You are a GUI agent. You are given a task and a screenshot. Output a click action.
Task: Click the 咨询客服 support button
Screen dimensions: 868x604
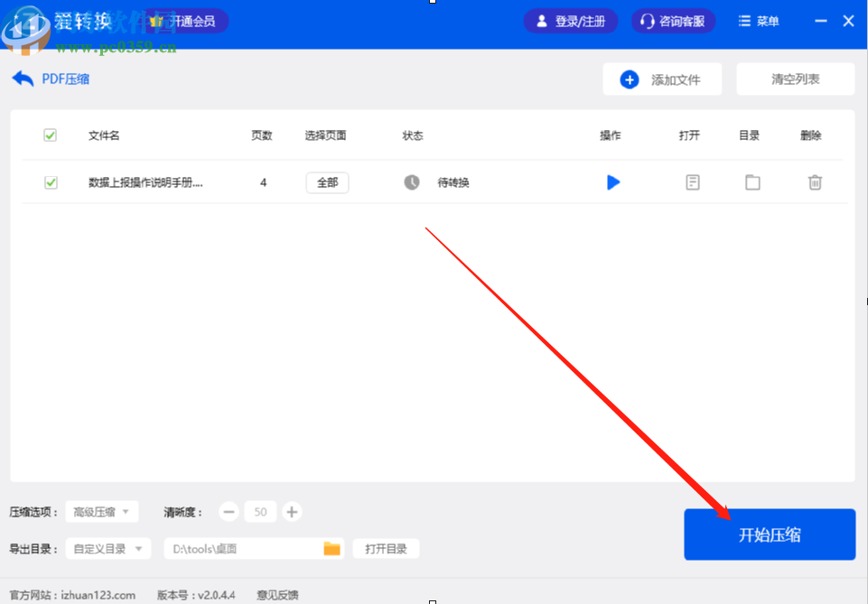[673, 22]
